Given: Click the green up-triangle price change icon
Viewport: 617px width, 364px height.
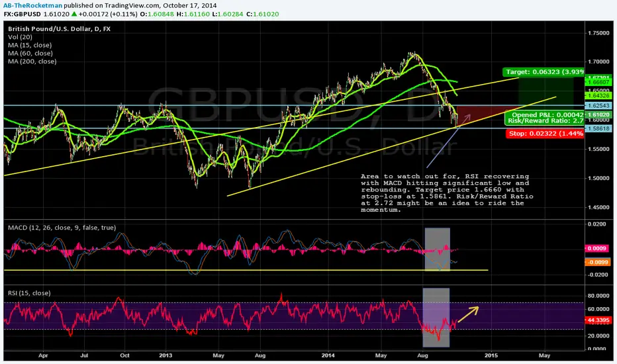Looking at the screenshot, I should tap(74, 14).
